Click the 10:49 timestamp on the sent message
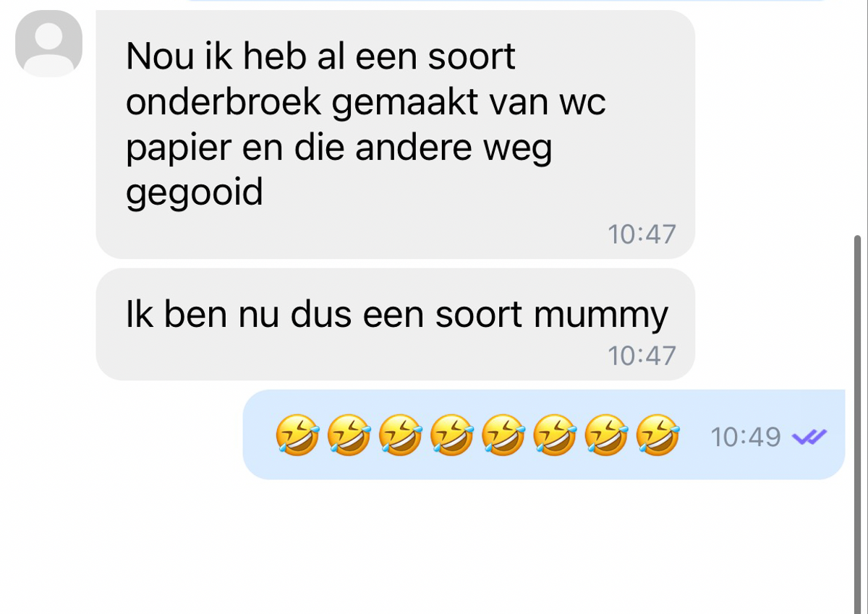 (746, 437)
